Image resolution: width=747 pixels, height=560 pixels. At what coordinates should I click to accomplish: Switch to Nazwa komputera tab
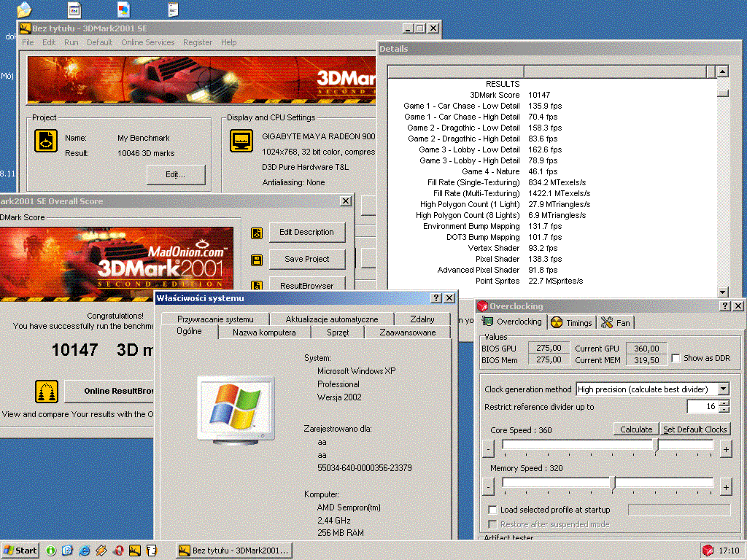point(264,332)
